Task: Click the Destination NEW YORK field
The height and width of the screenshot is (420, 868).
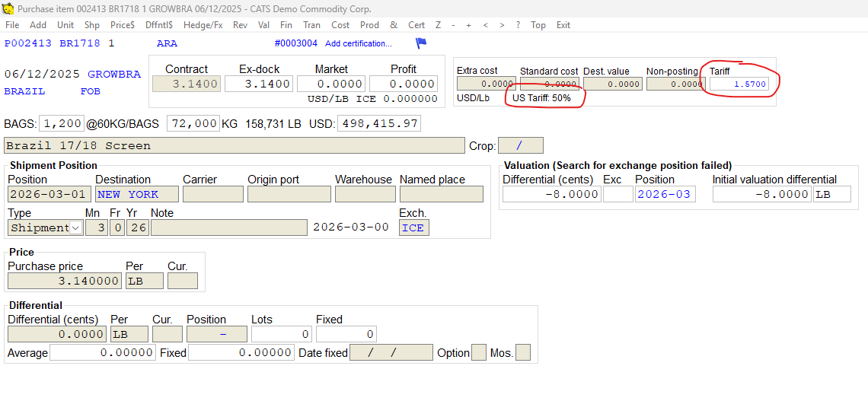Action: tap(137, 194)
